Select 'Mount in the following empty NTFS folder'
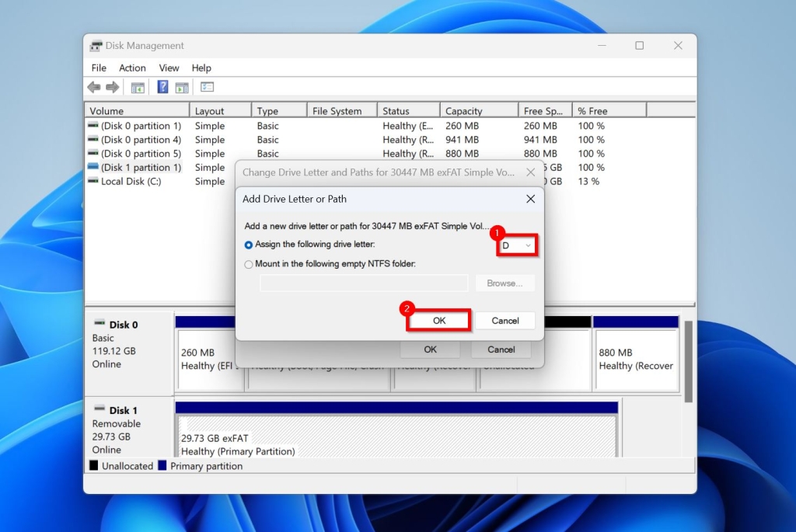The width and height of the screenshot is (796, 532). click(x=248, y=263)
